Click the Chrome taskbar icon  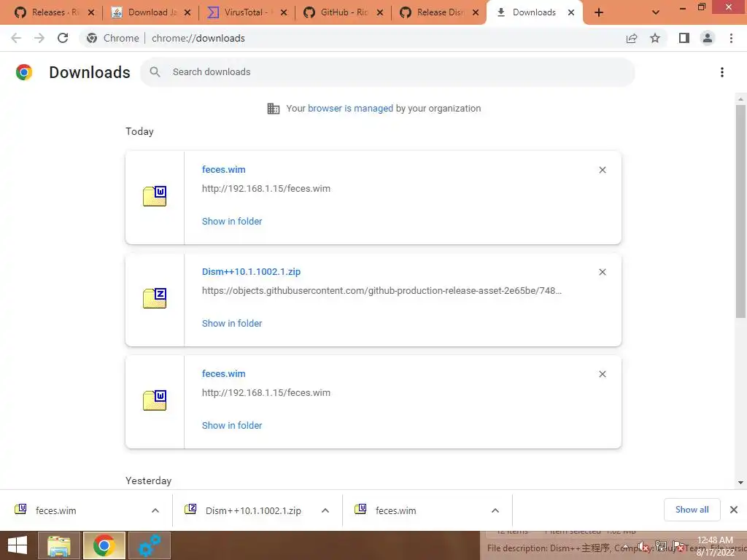tap(104, 545)
